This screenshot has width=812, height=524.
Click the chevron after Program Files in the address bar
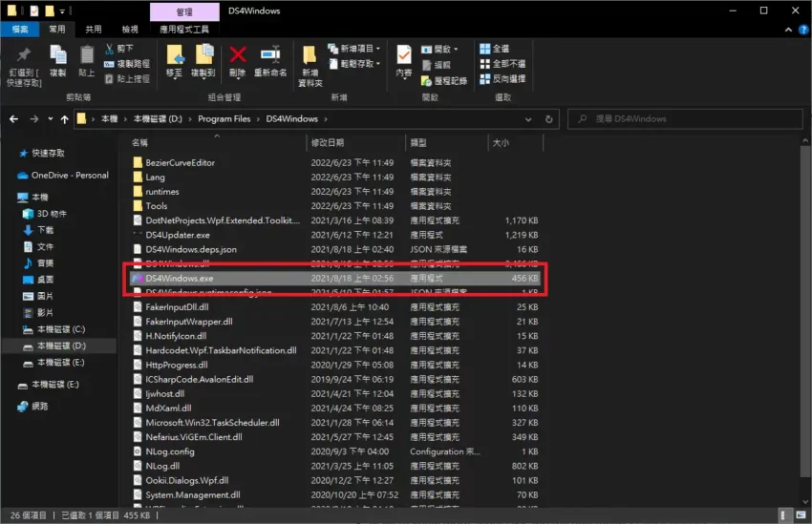coord(258,119)
